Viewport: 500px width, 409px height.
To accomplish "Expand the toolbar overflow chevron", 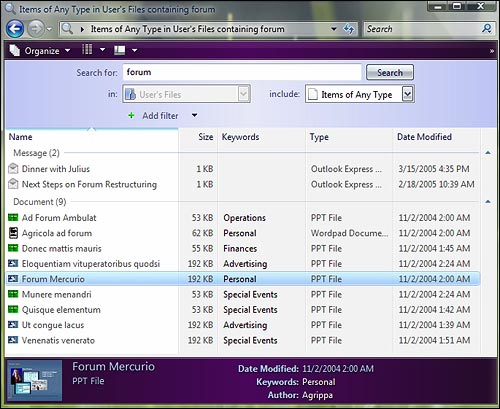I will 492,51.
